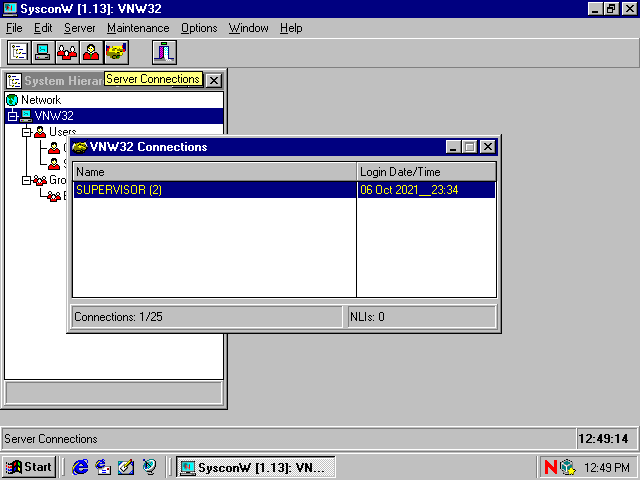
Task: Select Users label in hierarchy tree
Action: [x=62, y=131]
